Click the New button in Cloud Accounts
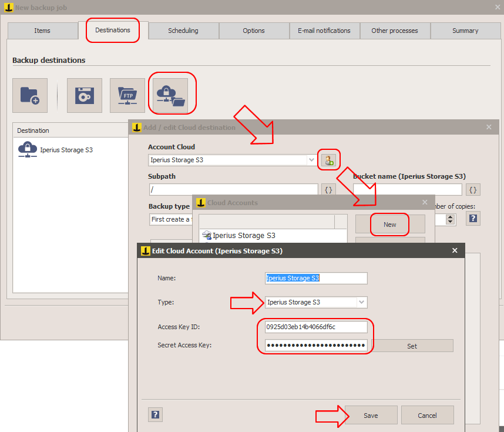Viewport: 504px width, 432px height. (389, 224)
